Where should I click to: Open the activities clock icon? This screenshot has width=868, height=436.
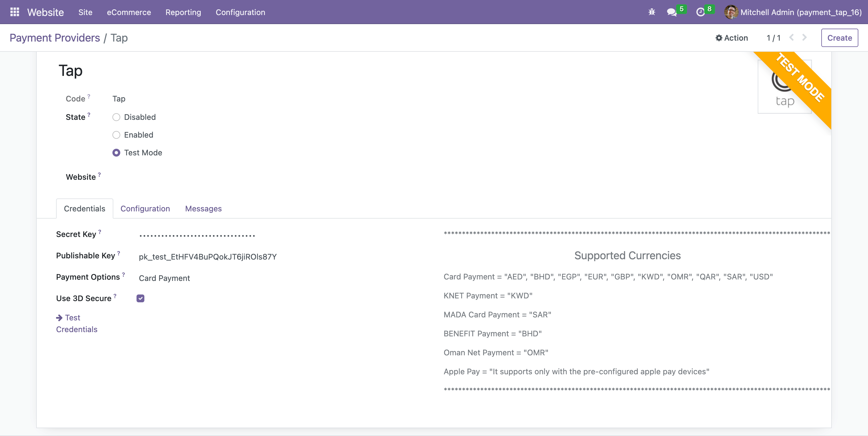point(700,12)
